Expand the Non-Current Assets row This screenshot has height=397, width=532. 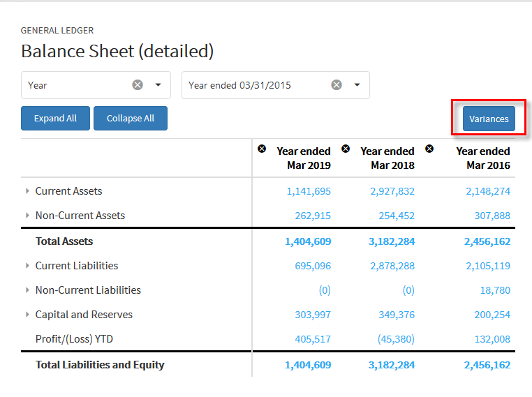pos(27,216)
